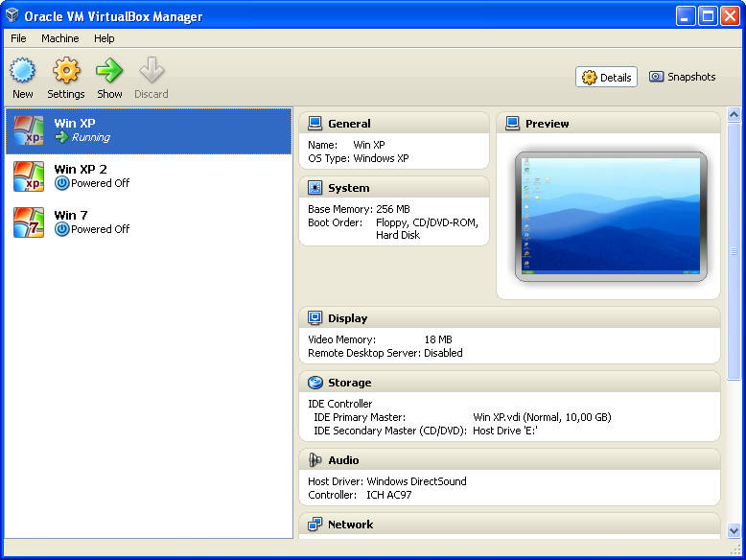Click the Network section icon

315,525
